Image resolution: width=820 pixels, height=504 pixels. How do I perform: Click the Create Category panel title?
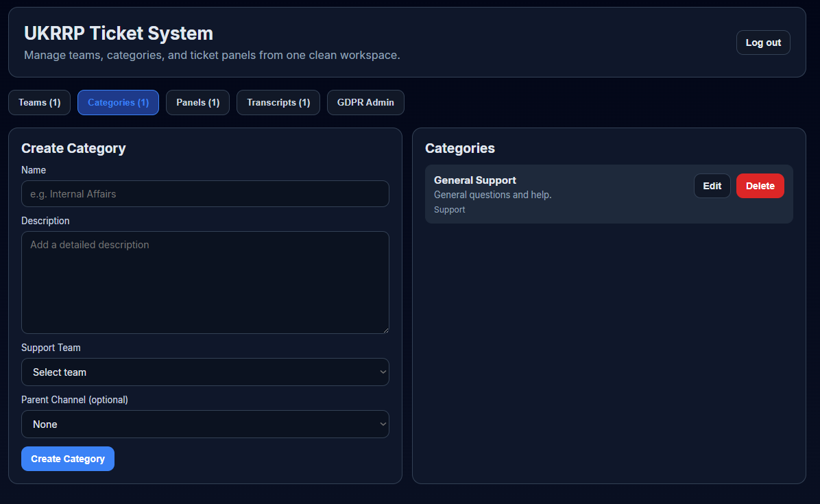pyautogui.click(x=73, y=148)
